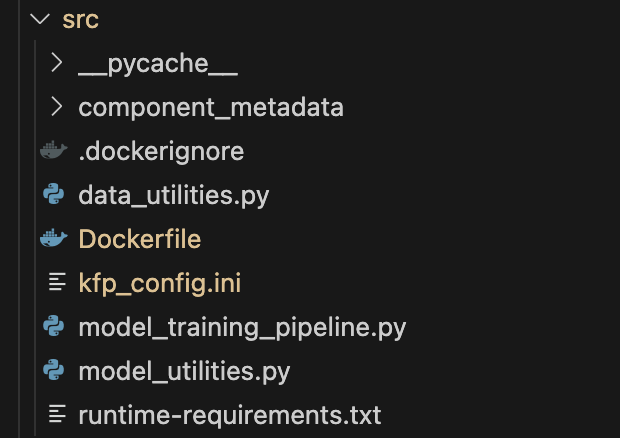
Task: Open data_utilities.py in the editor
Action: [x=174, y=195]
